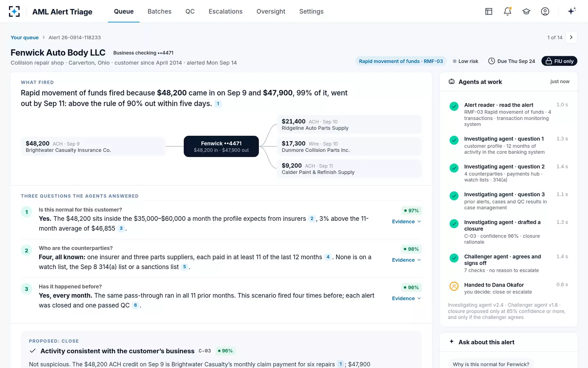Viewport: 588px width, 368px height.
Task: Open citation 6 after one passed QC
Action: point(136,305)
